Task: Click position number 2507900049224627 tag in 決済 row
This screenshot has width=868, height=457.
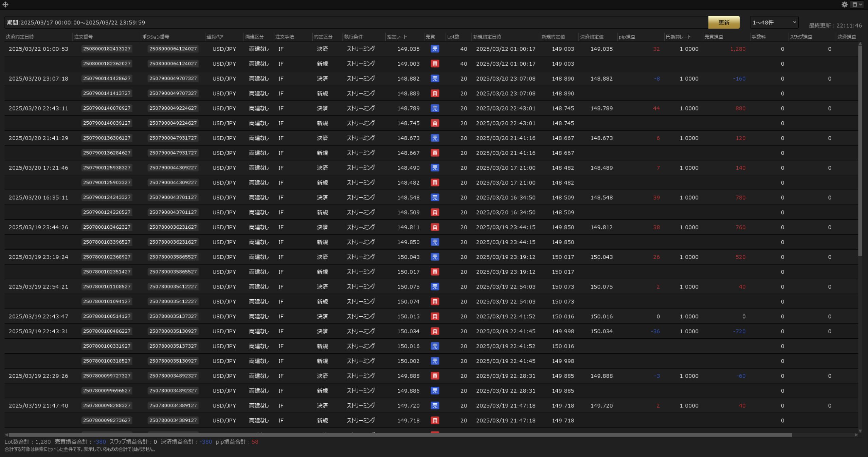Action: [173, 108]
